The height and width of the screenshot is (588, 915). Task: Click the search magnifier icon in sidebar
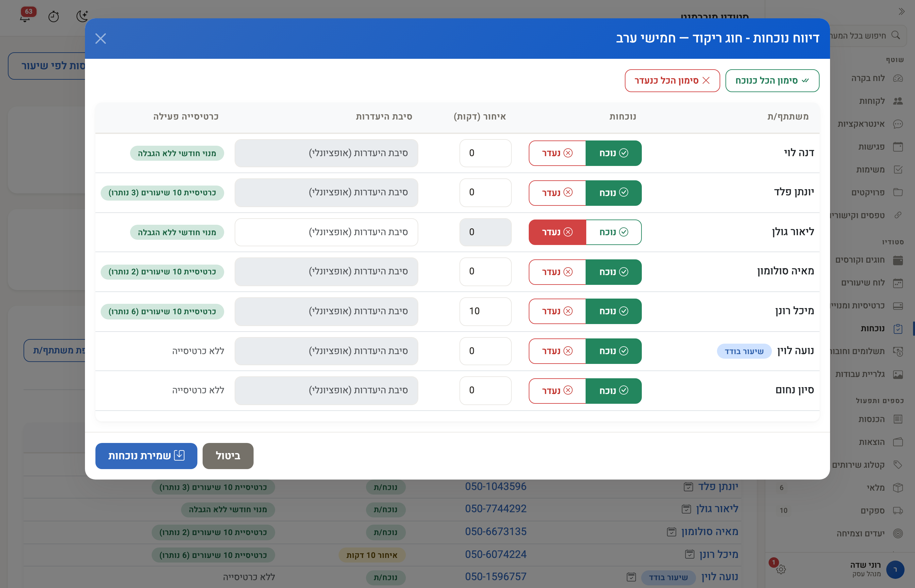pos(895,35)
